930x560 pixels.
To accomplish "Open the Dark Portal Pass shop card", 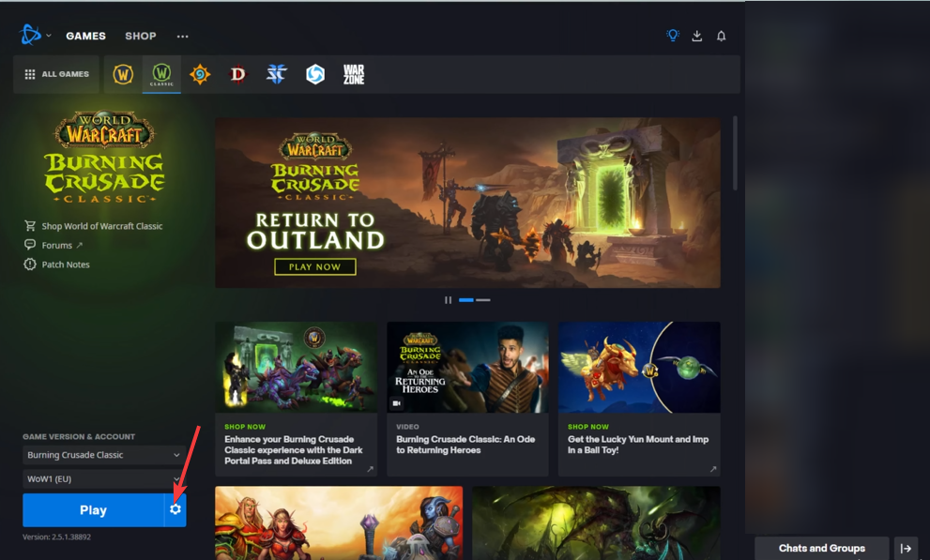I will click(296, 399).
